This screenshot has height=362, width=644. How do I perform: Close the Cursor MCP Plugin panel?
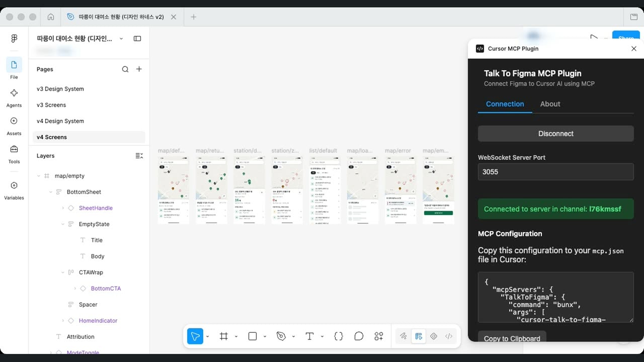(634, 49)
